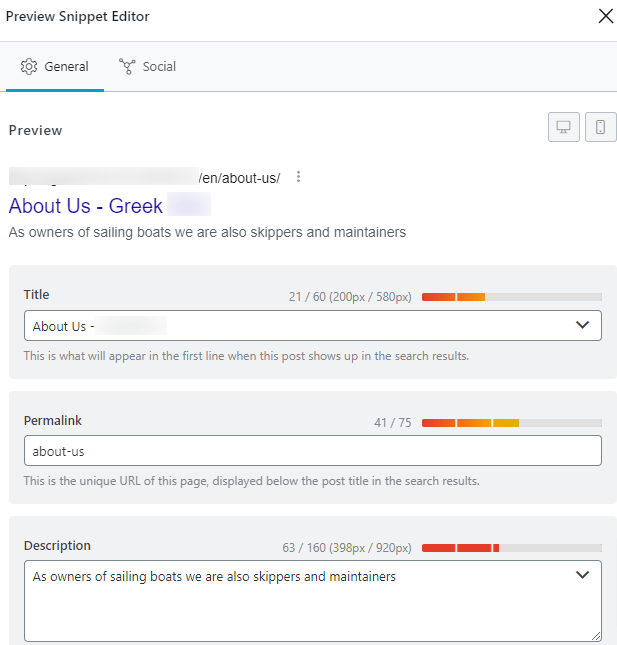The image size is (617, 645).
Task: Switch to mobile preview mode
Action: tap(601, 127)
